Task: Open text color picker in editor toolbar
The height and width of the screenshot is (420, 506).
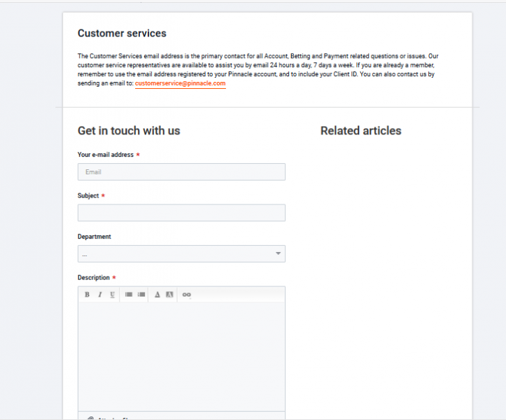Action: [157, 295]
